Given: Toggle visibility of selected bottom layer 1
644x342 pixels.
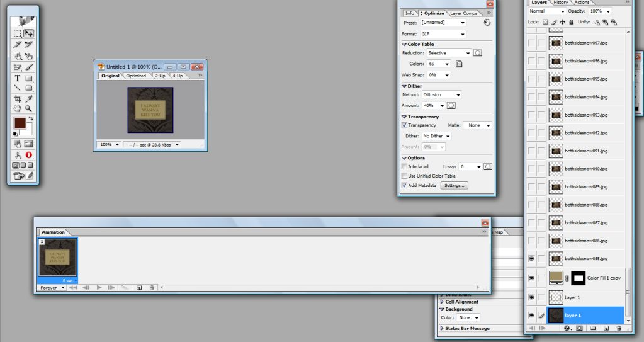Looking at the screenshot, I should coord(531,316).
